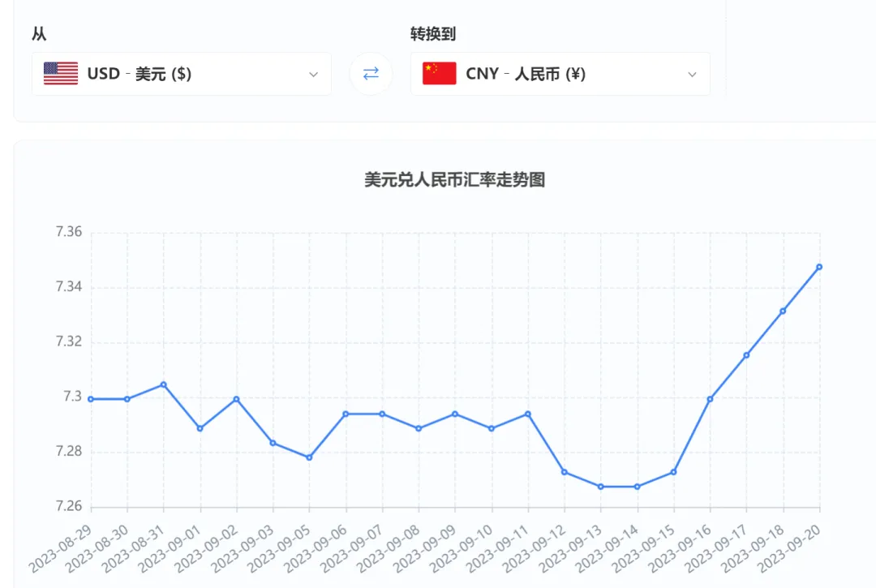This screenshot has width=876, height=588.
Task: Select the data point for 2023-09-12
Action: (x=565, y=472)
